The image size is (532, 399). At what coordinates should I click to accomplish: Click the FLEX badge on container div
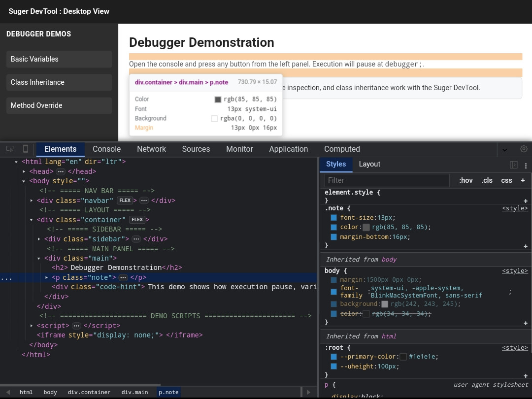pos(137,220)
